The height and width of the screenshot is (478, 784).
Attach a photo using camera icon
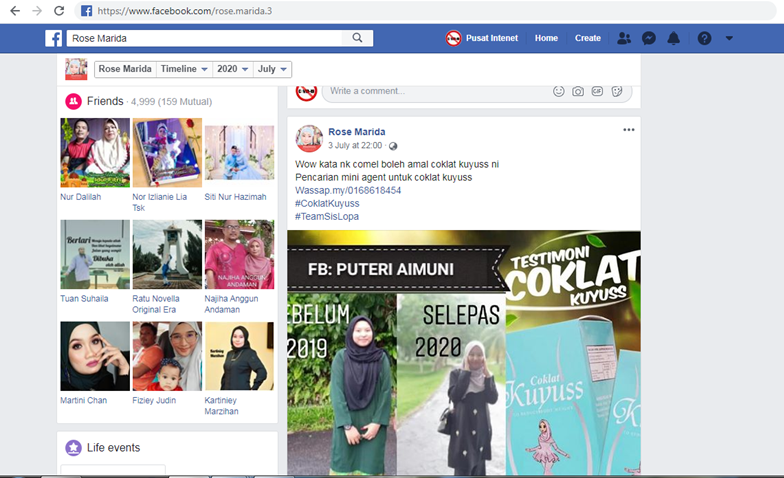click(x=578, y=91)
